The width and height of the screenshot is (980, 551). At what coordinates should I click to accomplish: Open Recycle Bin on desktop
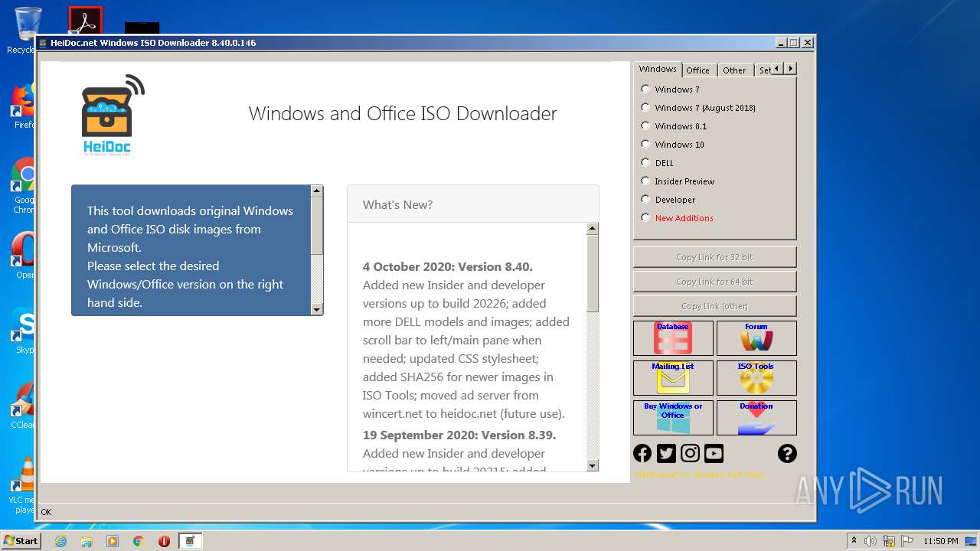pyautogui.click(x=28, y=31)
